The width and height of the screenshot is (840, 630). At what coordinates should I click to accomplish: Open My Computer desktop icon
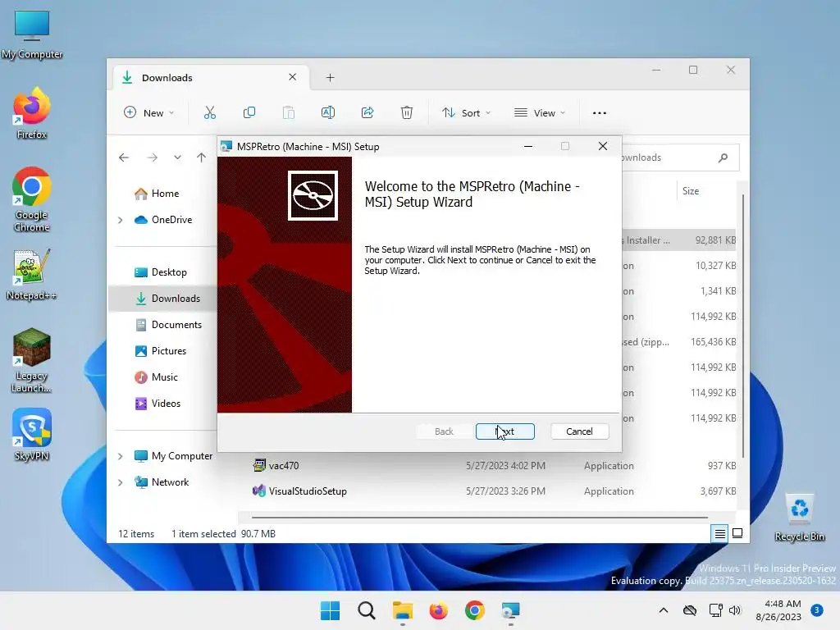[32, 34]
